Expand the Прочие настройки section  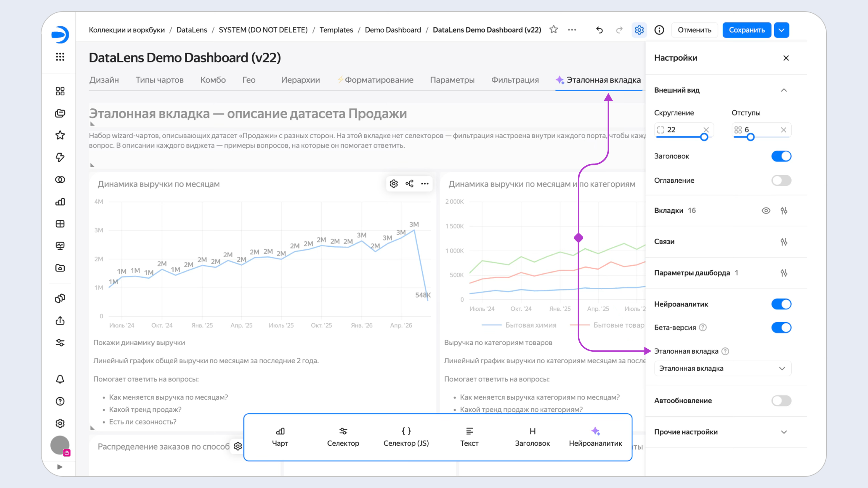[x=784, y=432]
